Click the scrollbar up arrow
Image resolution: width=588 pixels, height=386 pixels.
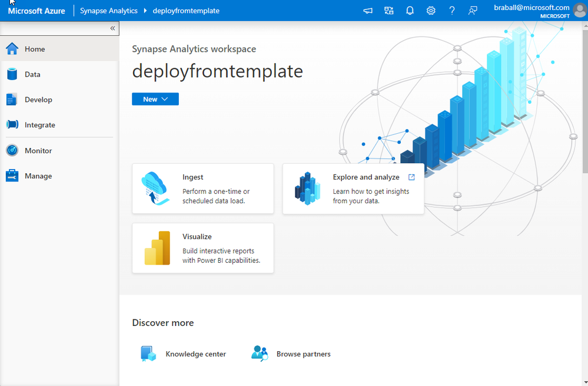[x=586, y=25]
